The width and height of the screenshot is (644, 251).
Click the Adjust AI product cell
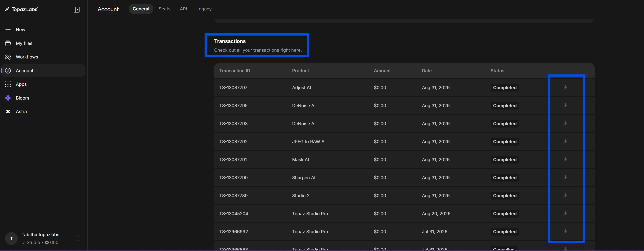pyautogui.click(x=301, y=88)
